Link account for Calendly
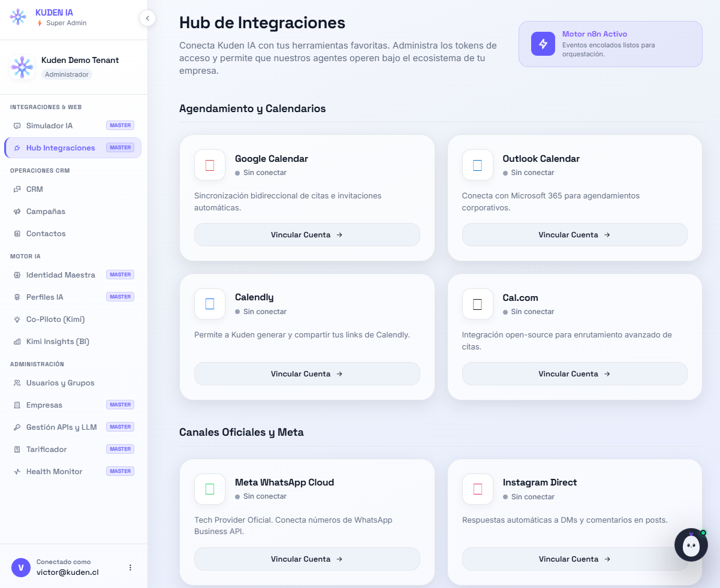The image size is (720, 588). point(307,374)
